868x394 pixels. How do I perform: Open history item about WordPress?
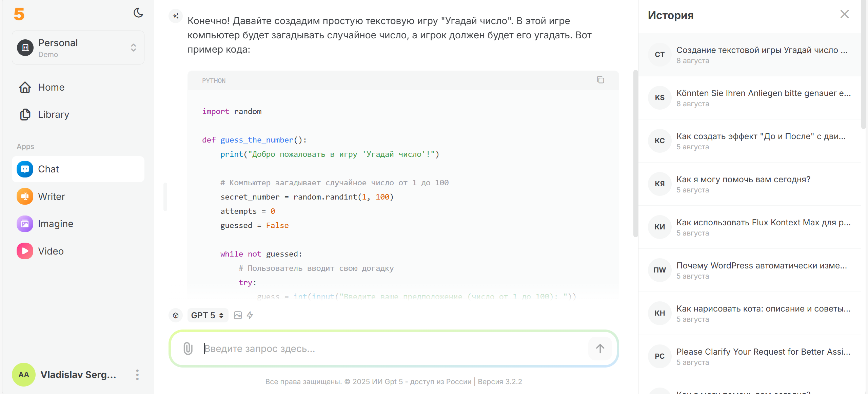(750, 270)
